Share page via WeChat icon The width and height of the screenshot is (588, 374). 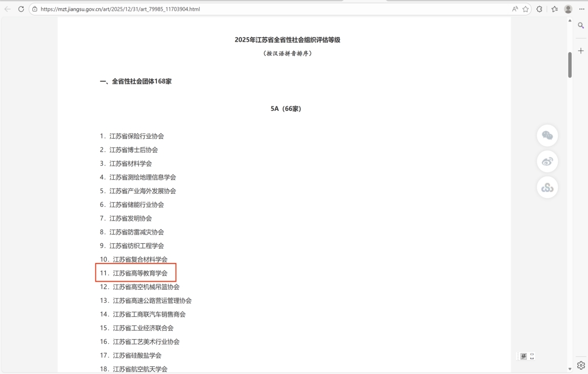(x=547, y=136)
